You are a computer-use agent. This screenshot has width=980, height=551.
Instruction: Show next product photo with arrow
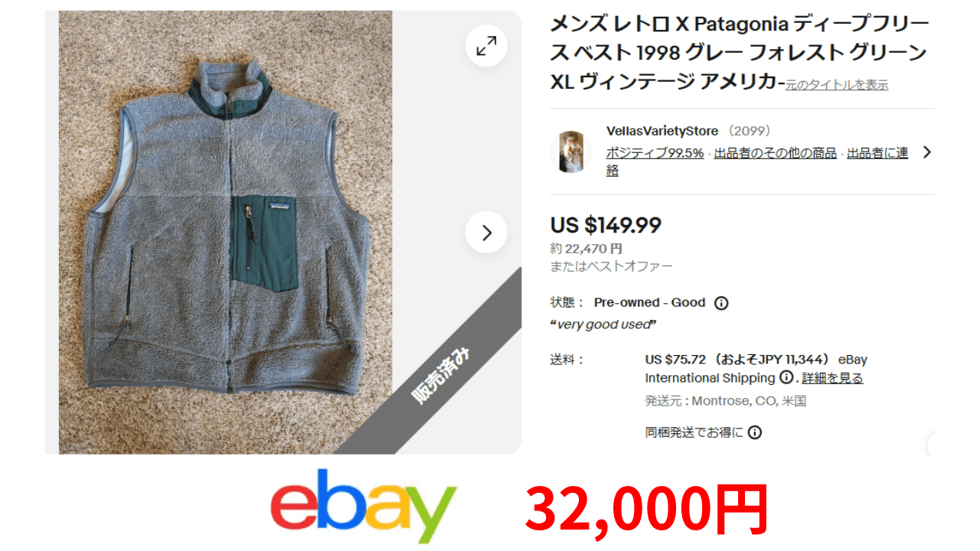(486, 233)
